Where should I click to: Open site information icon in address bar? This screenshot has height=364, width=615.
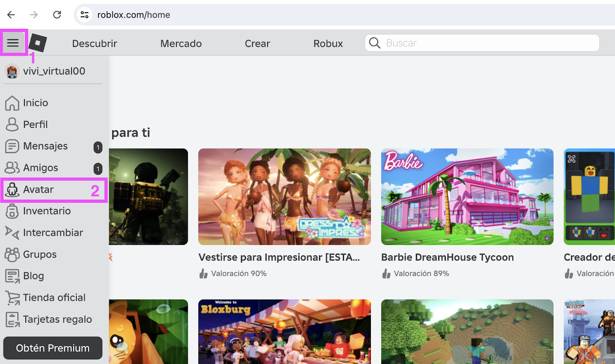[85, 15]
